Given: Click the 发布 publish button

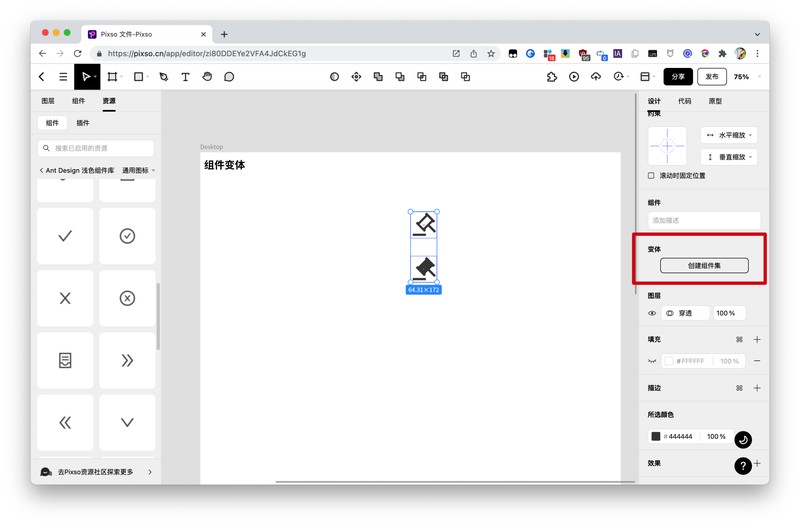Looking at the screenshot, I should tap(712, 77).
